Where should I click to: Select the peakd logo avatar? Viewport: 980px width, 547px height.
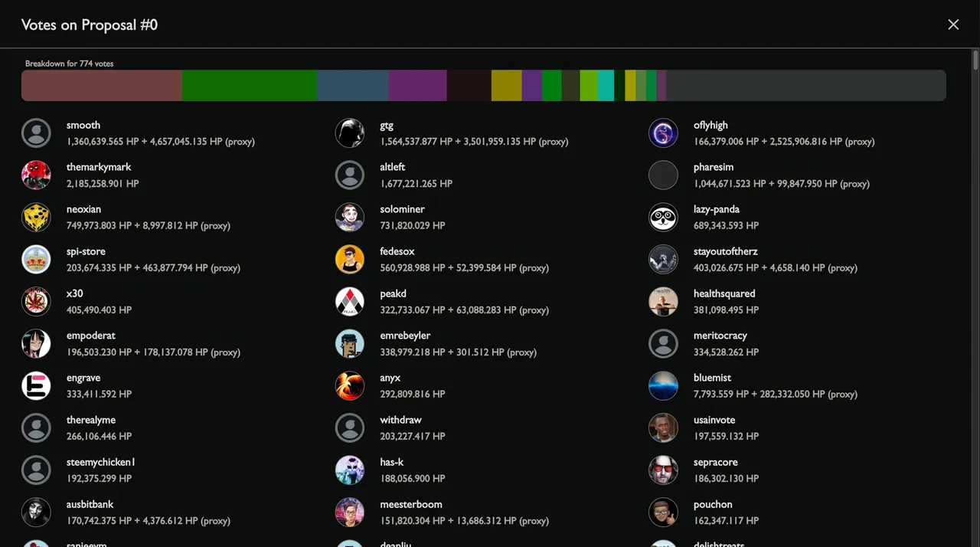pos(350,302)
